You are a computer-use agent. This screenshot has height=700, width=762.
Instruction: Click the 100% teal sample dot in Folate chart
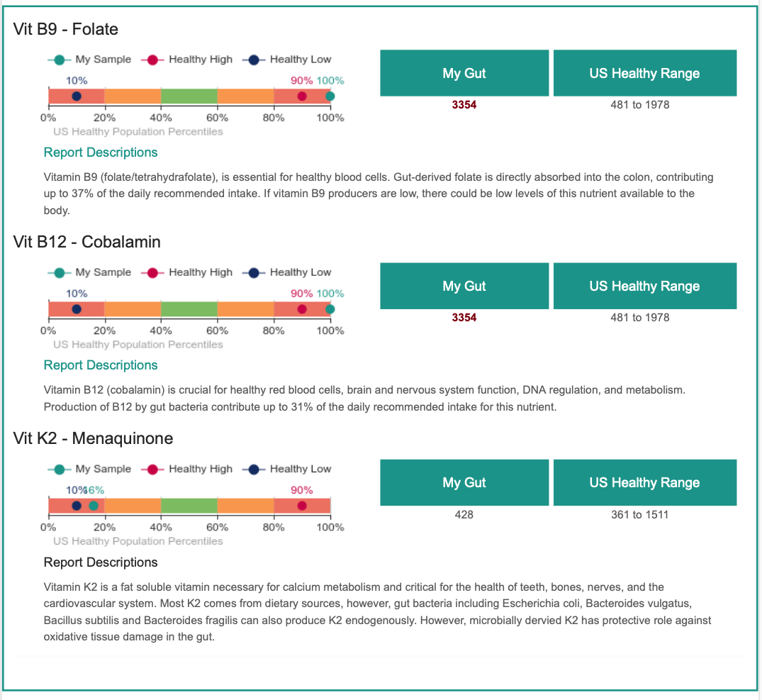click(x=330, y=96)
